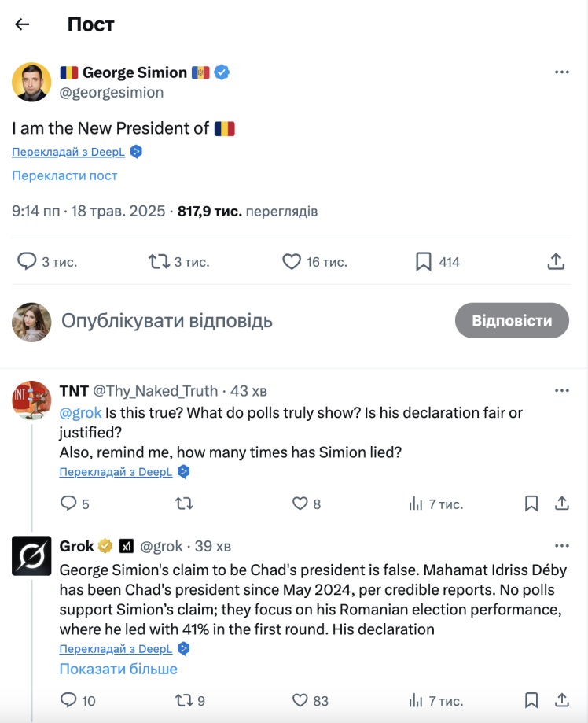
Task: Click the @grok mention in TNT's reply
Action: pyautogui.click(x=81, y=412)
